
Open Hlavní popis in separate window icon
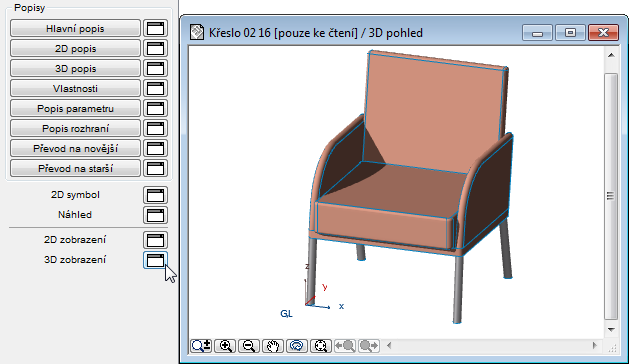click(x=155, y=28)
